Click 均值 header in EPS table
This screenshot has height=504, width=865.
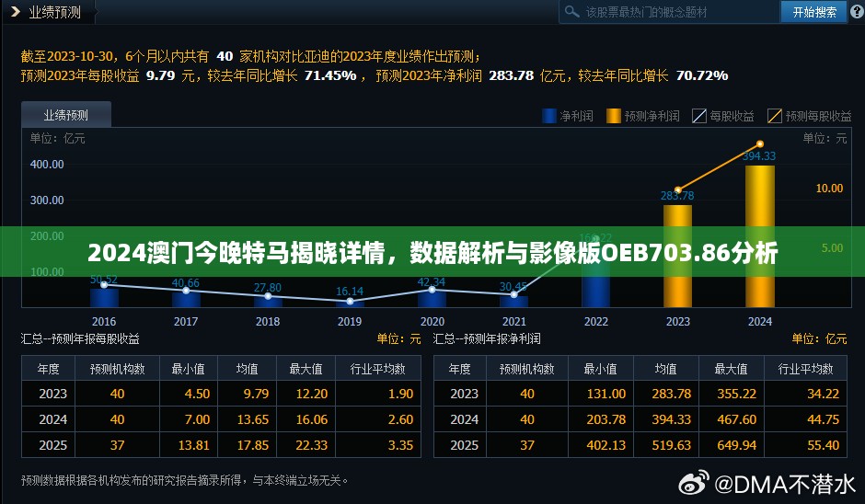[247, 369]
